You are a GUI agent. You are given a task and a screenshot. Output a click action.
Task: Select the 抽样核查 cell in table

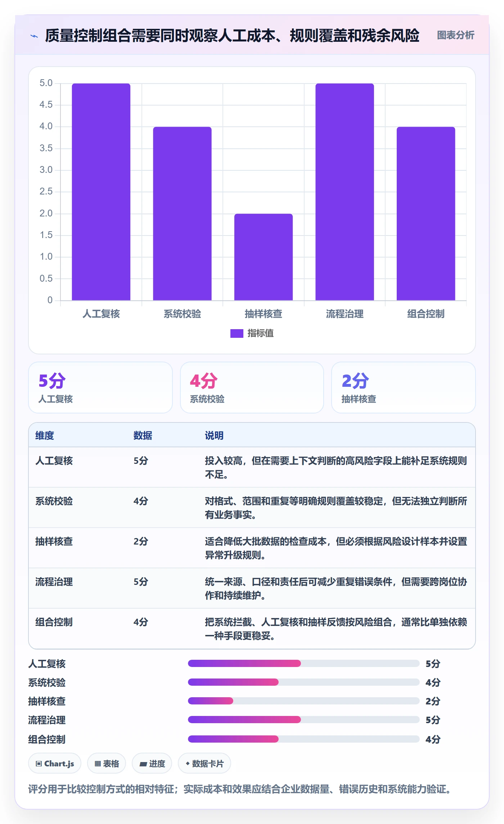coord(54,541)
